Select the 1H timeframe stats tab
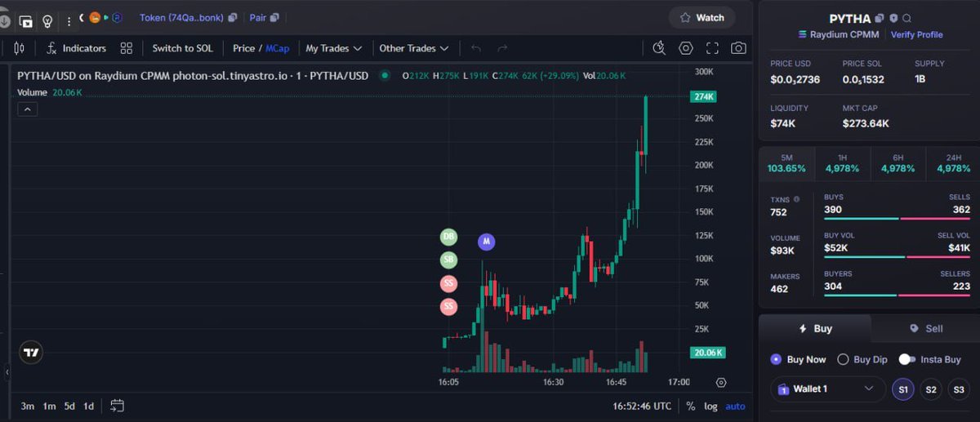 (x=842, y=162)
